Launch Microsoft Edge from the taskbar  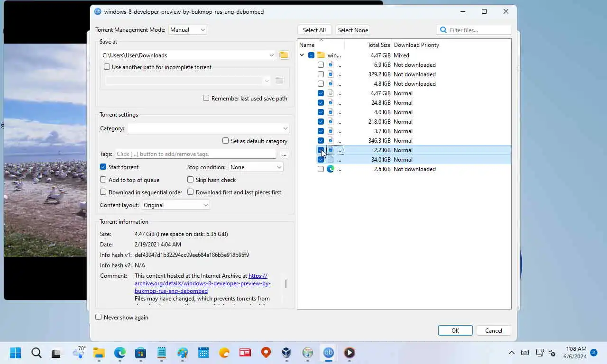120,353
